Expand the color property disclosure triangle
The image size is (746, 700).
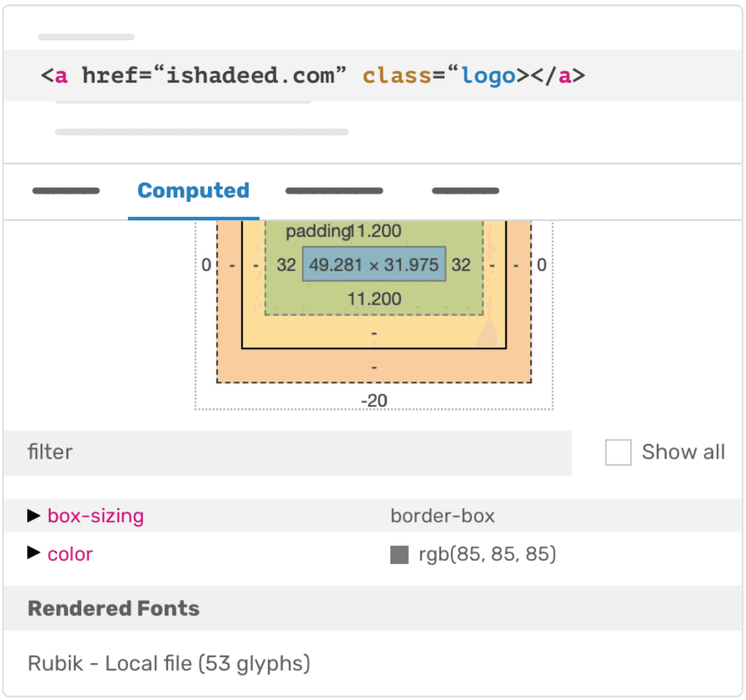(34, 553)
